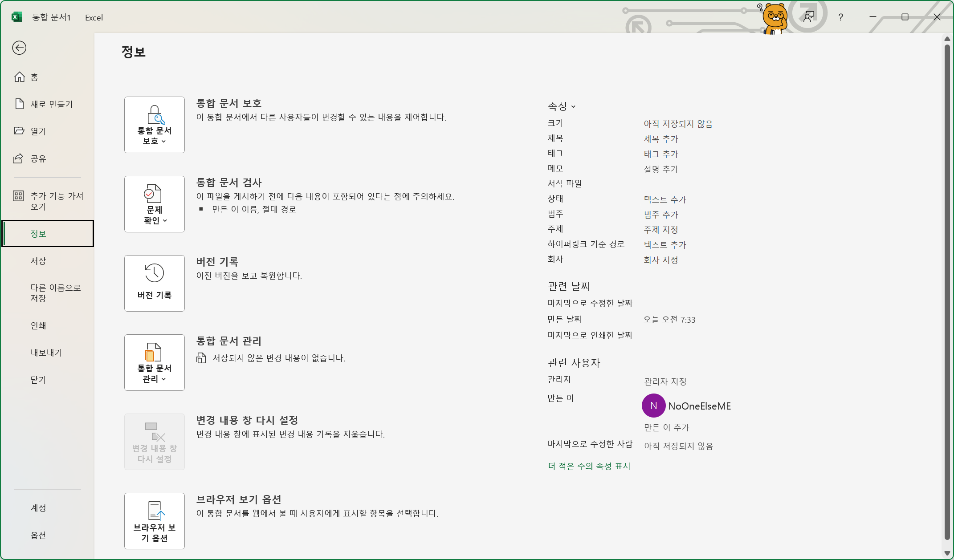Expand the Check for Issues (문제 확인) dropdown
This screenshot has width=954, height=560.
pyautogui.click(x=154, y=204)
